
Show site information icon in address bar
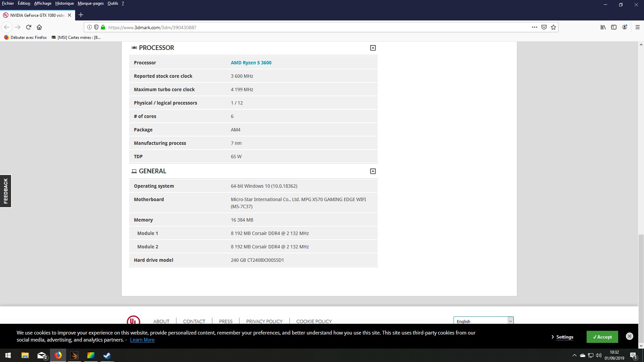[90, 27]
